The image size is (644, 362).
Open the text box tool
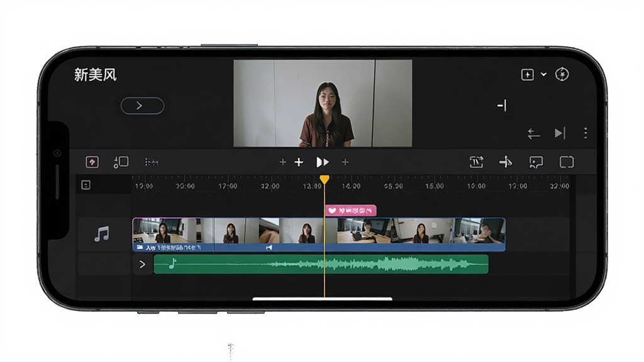click(x=477, y=162)
